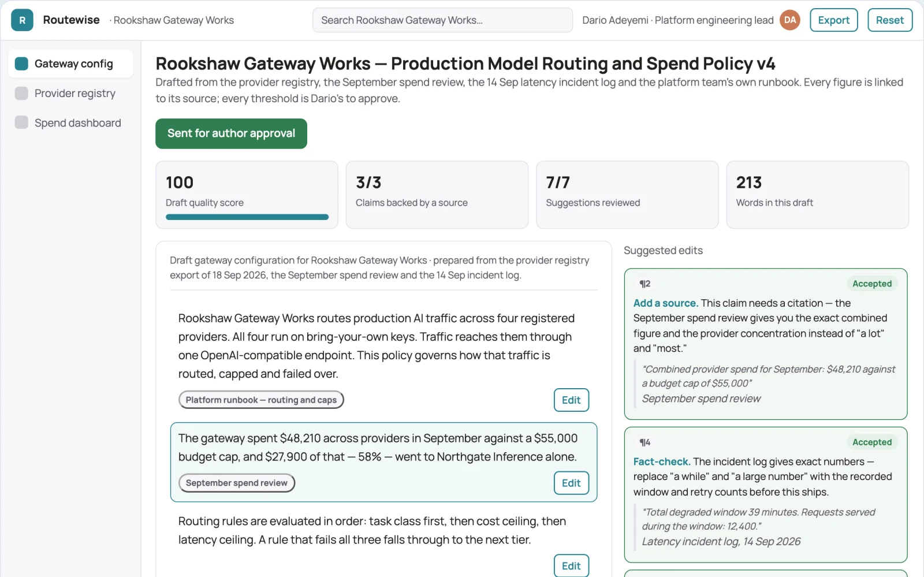Open Dario Adeyemi's DA avatar

[789, 20]
